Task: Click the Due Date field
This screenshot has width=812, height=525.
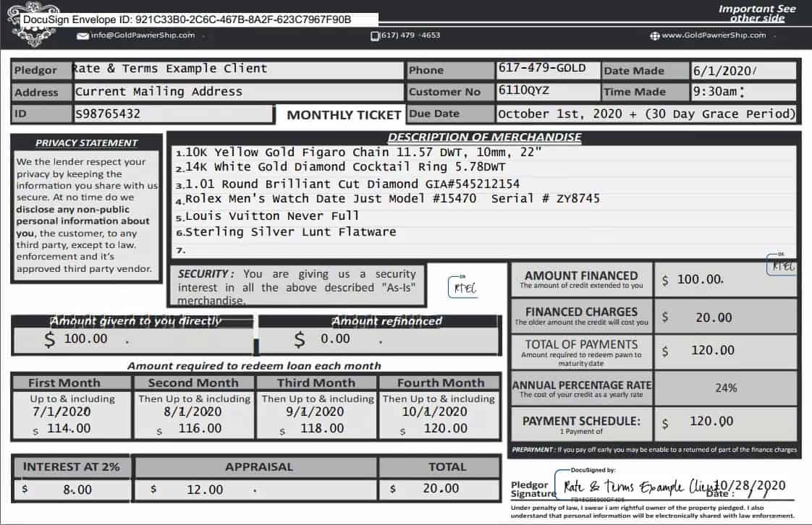Action: [x=646, y=114]
